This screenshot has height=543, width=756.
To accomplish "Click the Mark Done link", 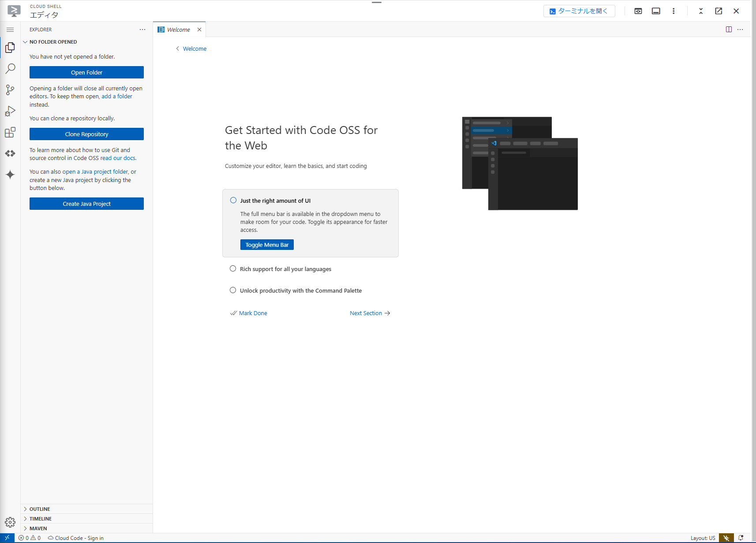I will coord(249,313).
